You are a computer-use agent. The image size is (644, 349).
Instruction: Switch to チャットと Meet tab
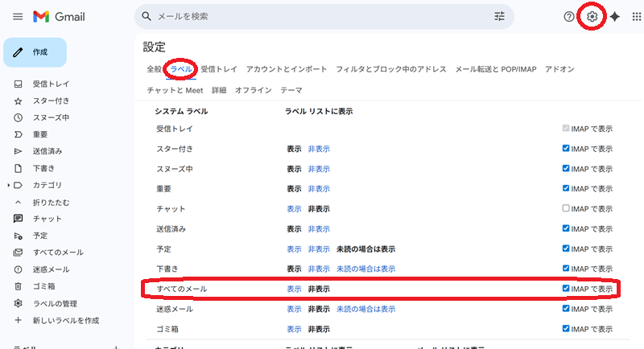(175, 90)
